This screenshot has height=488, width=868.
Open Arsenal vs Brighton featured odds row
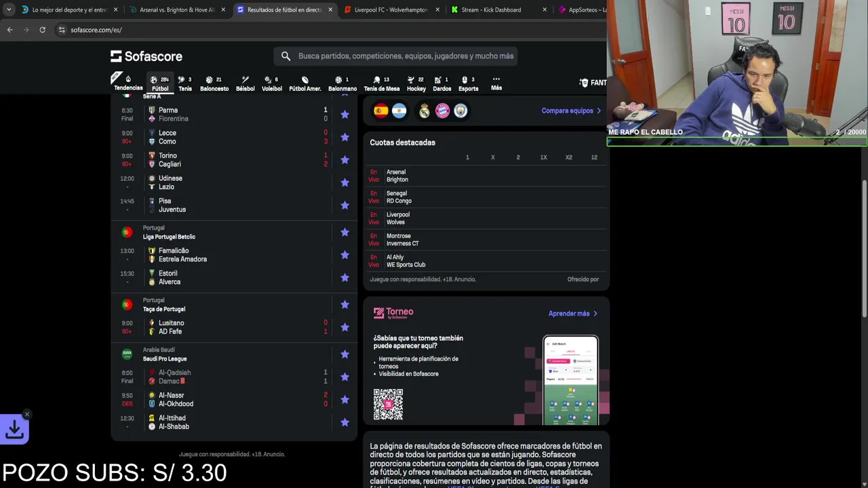pyautogui.click(x=486, y=176)
